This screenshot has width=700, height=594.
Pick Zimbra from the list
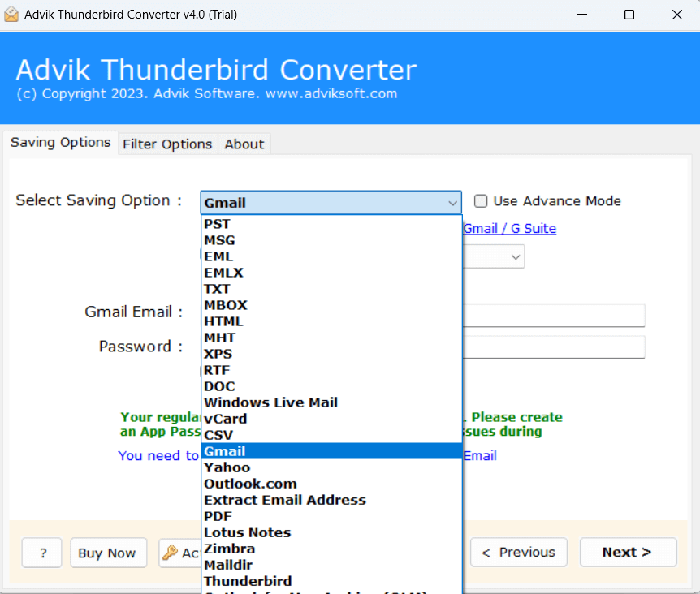point(331,549)
